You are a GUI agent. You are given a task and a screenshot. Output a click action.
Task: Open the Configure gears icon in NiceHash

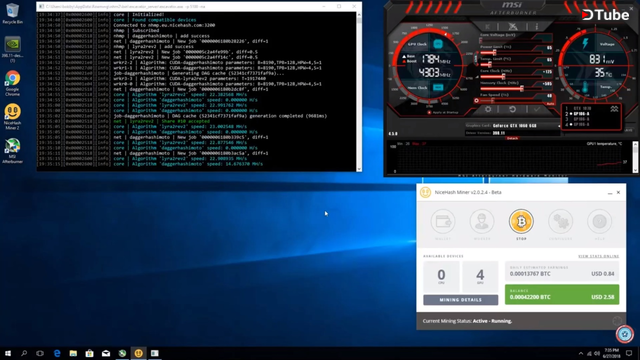(x=560, y=222)
